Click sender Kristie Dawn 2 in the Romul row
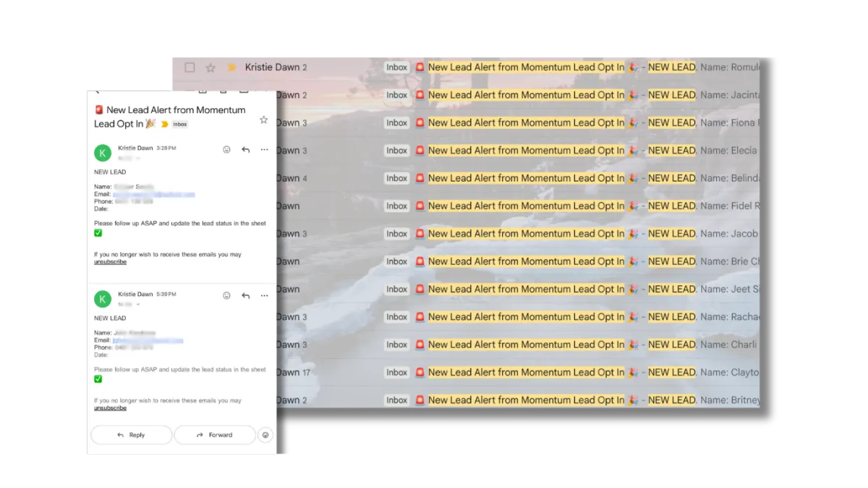868x488 pixels. tap(276, 67)
